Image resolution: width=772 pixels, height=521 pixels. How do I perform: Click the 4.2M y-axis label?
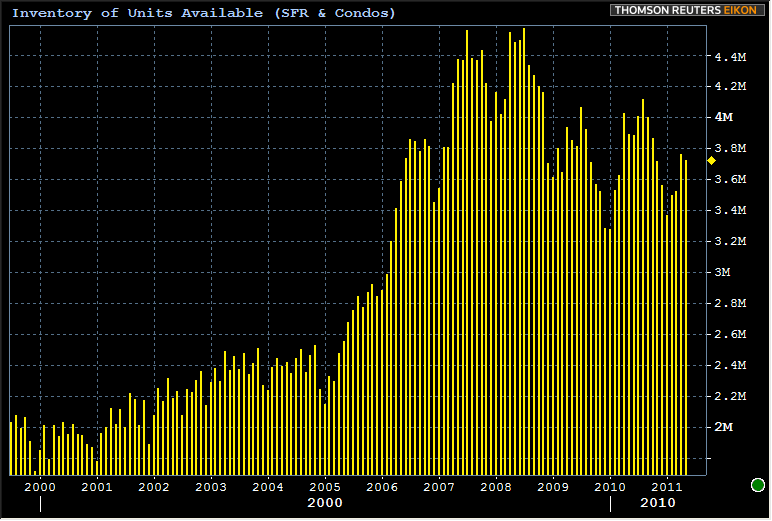[729, 87]
